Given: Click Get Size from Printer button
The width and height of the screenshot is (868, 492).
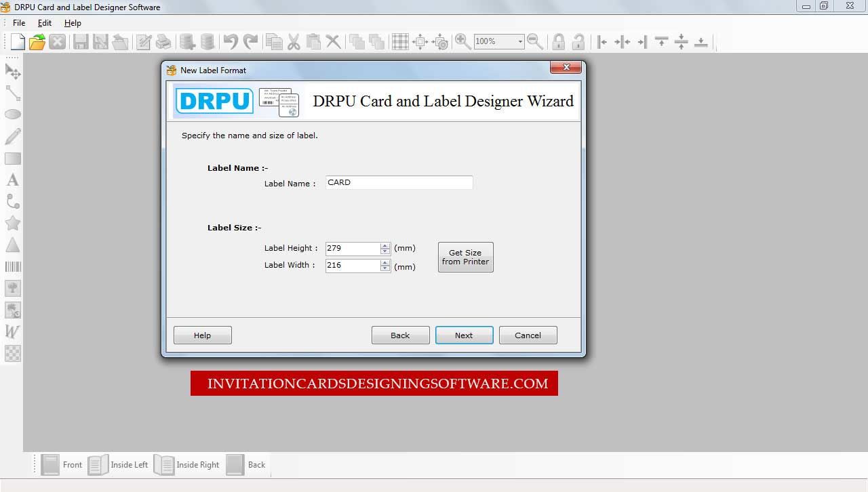Looking at the screenshot, I should pos(465,258).
